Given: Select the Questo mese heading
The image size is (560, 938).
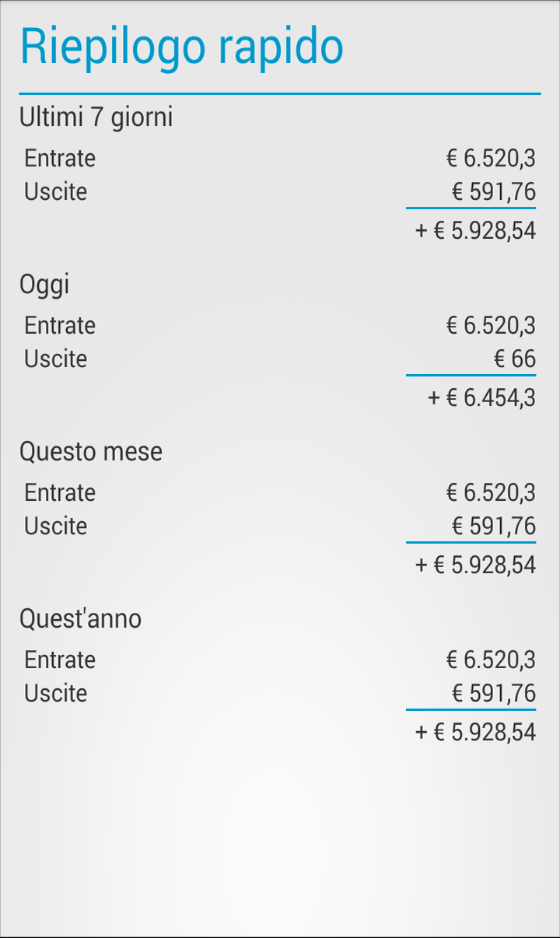Looking at the screenshot, I should pyautogui.click(x=91, y=452).
